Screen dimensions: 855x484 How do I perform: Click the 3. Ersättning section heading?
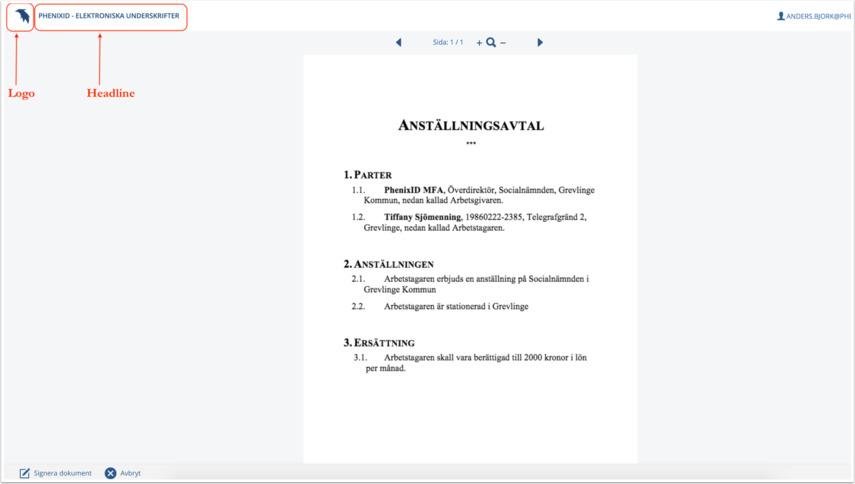tap(379, 343)
